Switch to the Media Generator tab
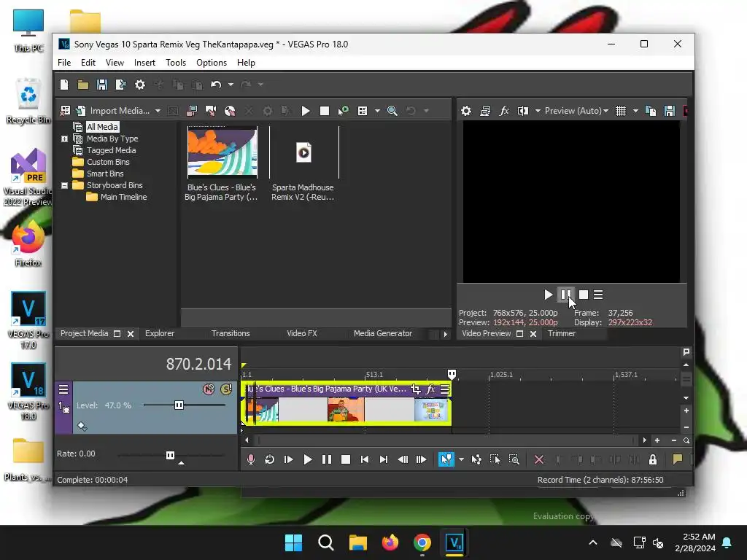 (382, 333)
